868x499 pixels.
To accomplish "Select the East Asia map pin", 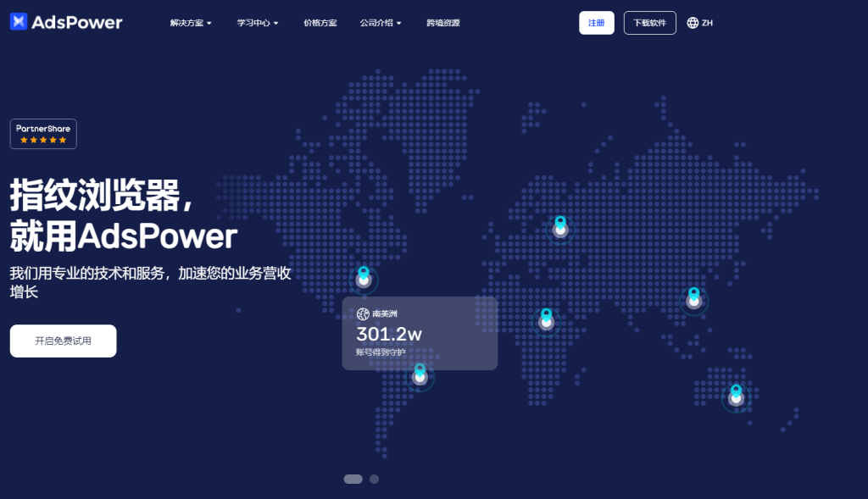I will 694,297.
